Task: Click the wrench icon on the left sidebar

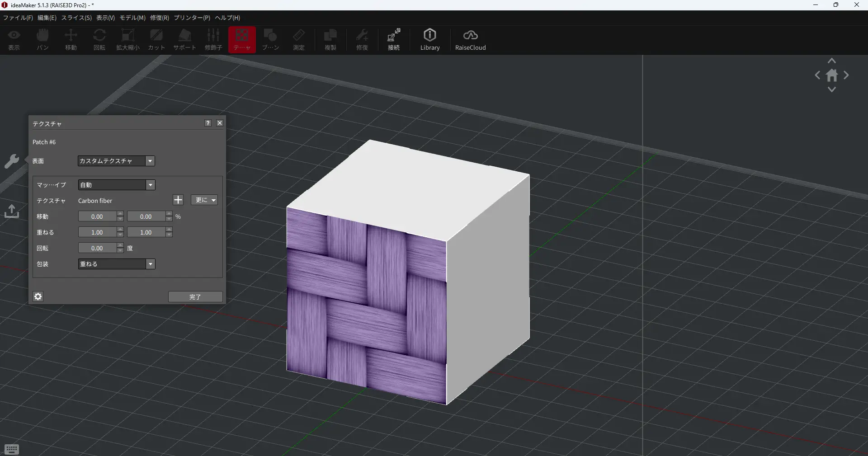Action: coord(12,161)
